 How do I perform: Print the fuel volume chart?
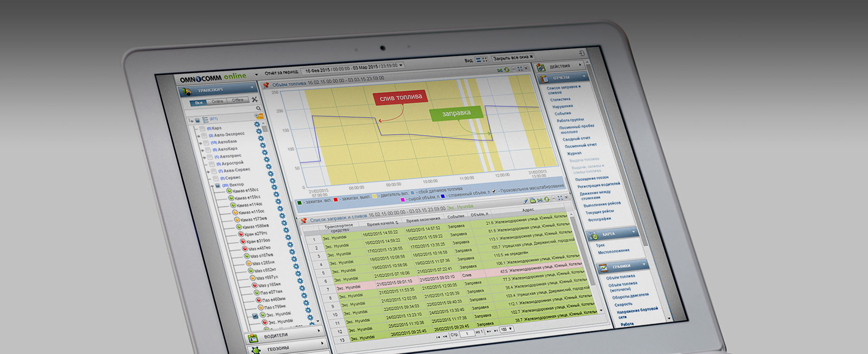(x=500, y=71)
